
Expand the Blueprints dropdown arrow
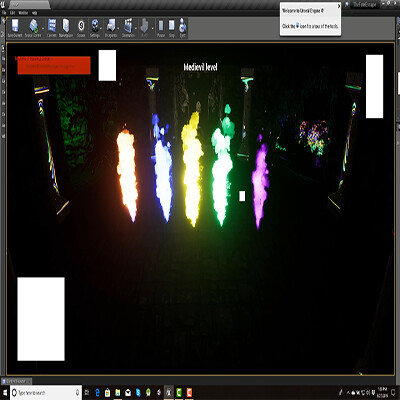click(x=119, y=28)
